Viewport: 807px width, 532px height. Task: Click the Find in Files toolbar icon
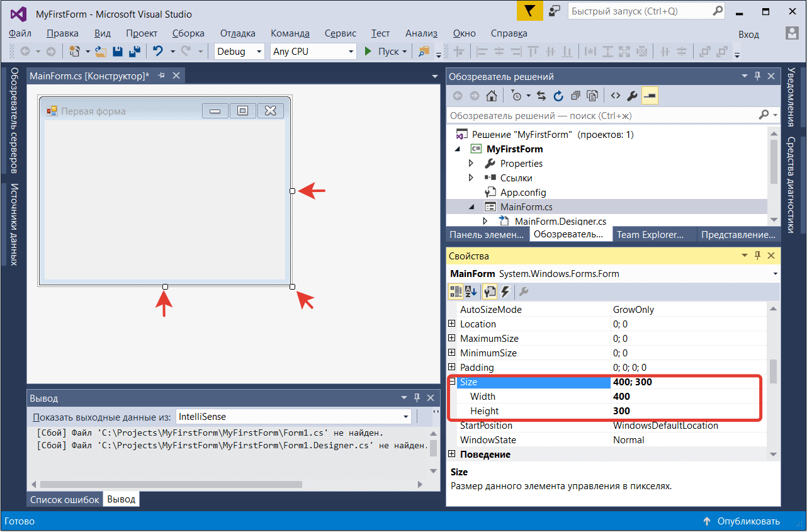[x=424, y=52]
